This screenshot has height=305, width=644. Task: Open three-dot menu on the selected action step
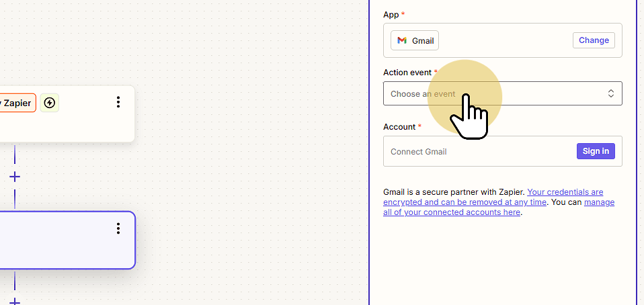click(x=118, y=228)
